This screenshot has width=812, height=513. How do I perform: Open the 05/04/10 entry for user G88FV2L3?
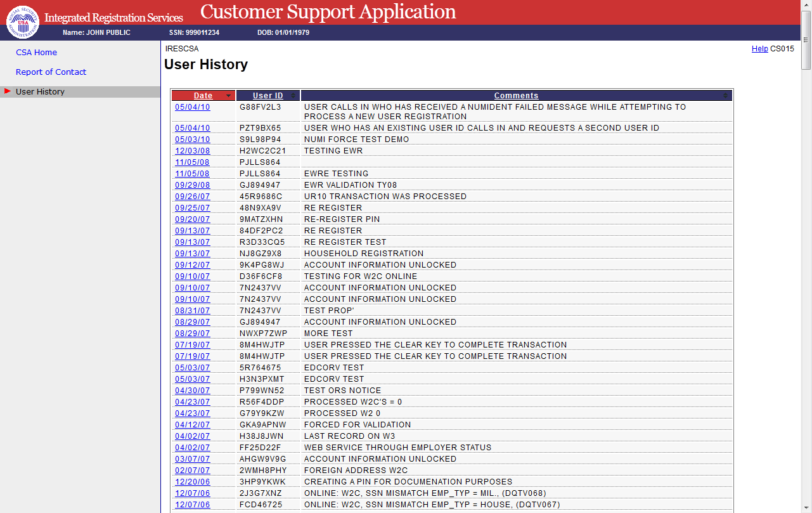click(192, 107)
